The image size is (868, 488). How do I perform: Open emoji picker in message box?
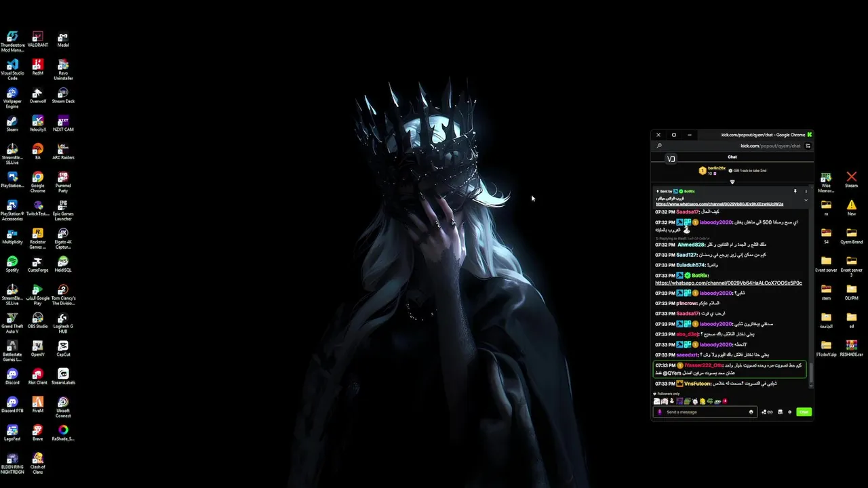click(751, 412)
